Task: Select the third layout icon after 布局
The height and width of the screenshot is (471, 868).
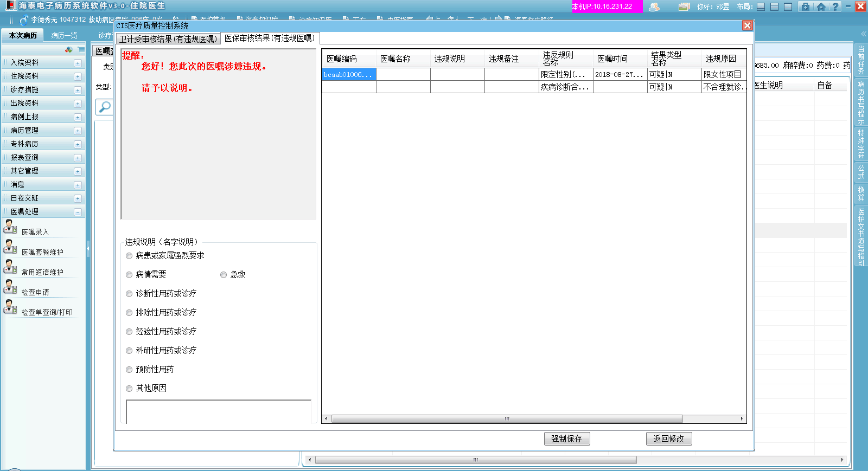Action: tap(788, 7)
